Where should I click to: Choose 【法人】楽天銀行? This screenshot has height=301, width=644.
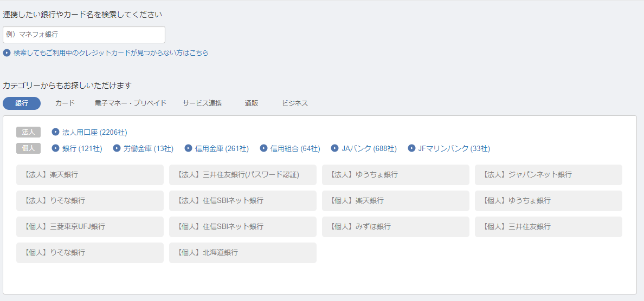pos(90,175)
